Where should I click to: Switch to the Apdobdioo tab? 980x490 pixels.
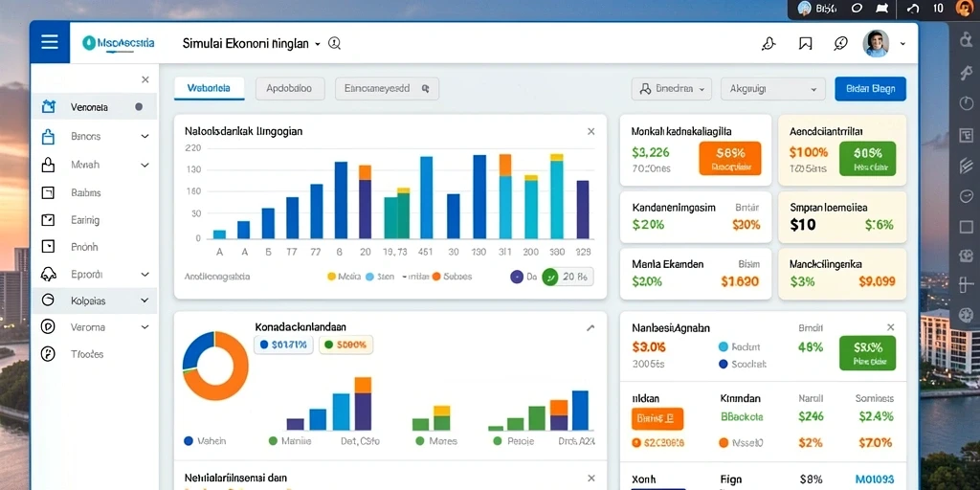click(290, 89)
